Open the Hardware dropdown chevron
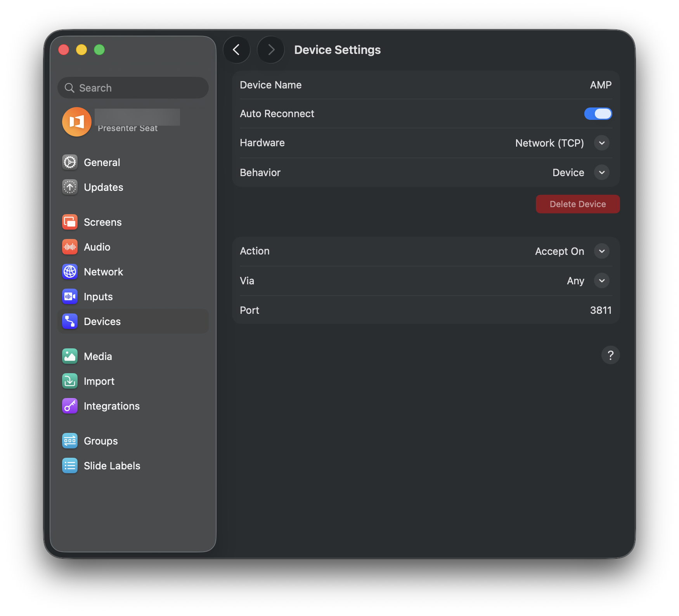679x616 pixels. pyautogui.click(x=602, y=143)
